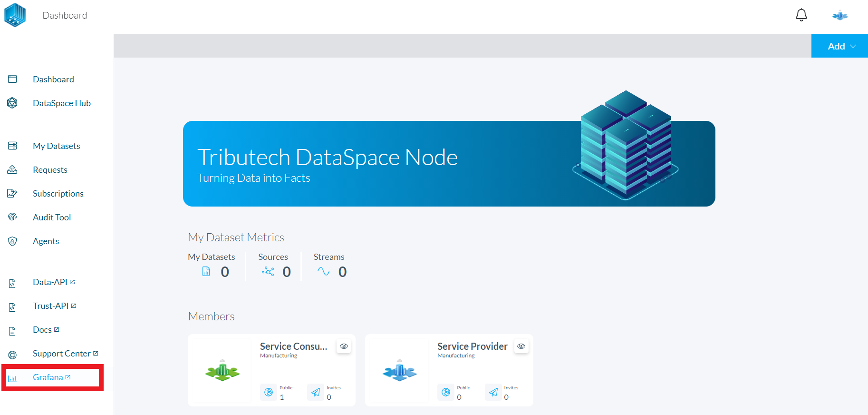The height and width of the screenshot is (415, 868).
Task: Click the Streams metric wave icon
Action: pyautogui.click(x=323, y=271)
